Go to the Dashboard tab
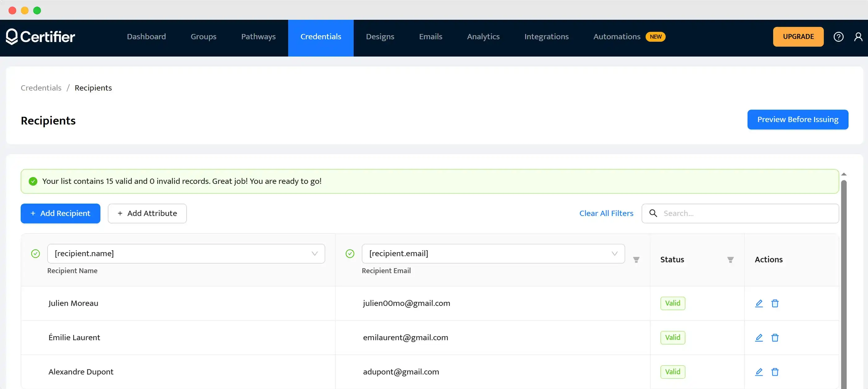868x389 pixels. [146, 37]
